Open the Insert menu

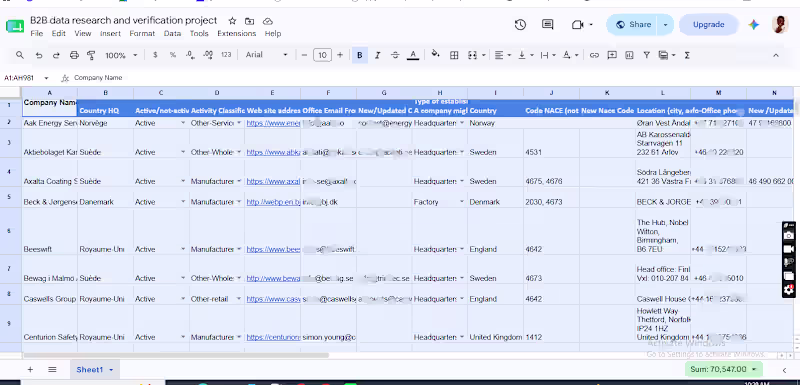coord(110,34)
